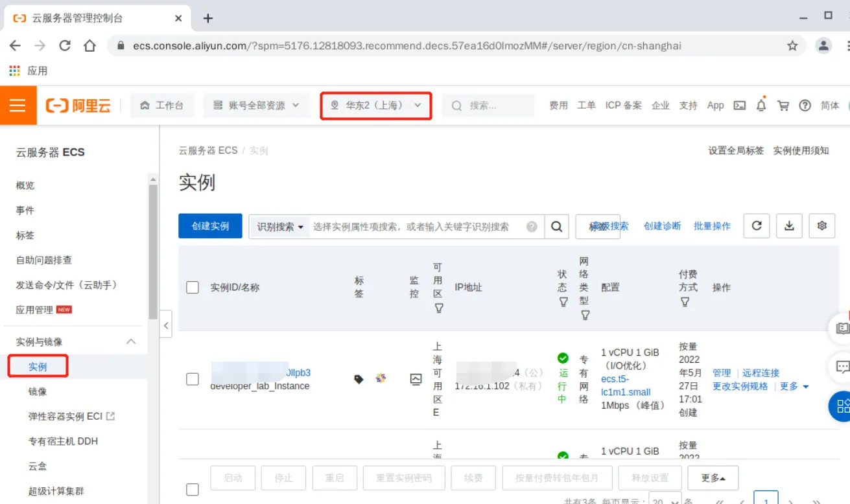Image resolution: width=850 pixels, height=504 pixels.
Task: Tick the checkbox in the bottom action bar
Action: point(193,490)
